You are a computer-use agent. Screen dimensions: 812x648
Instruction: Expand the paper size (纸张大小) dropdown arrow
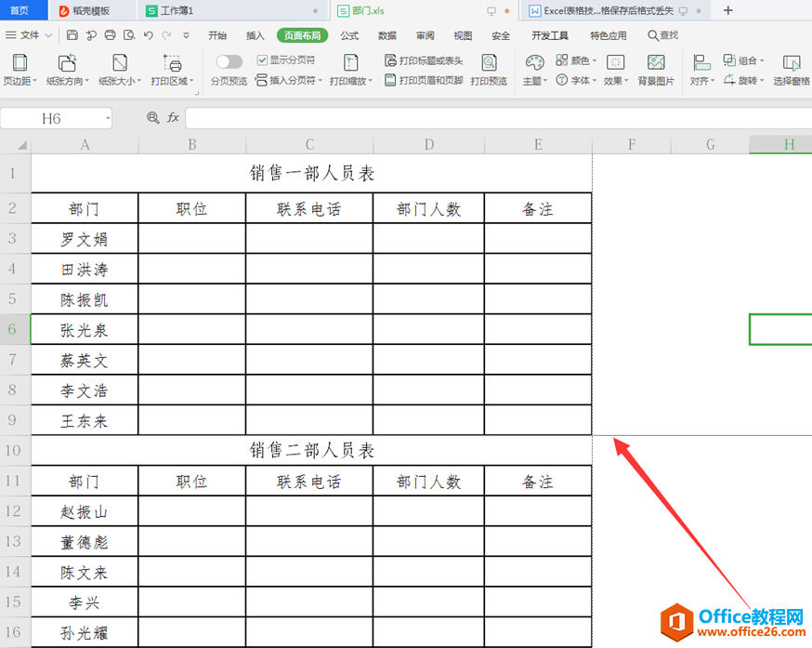(139, 81)
